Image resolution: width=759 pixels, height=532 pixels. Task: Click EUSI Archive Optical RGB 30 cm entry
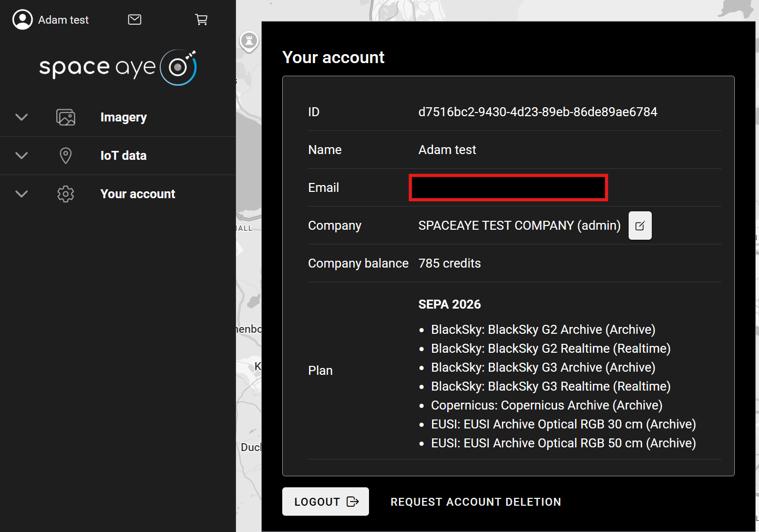(x=563, y=424)
